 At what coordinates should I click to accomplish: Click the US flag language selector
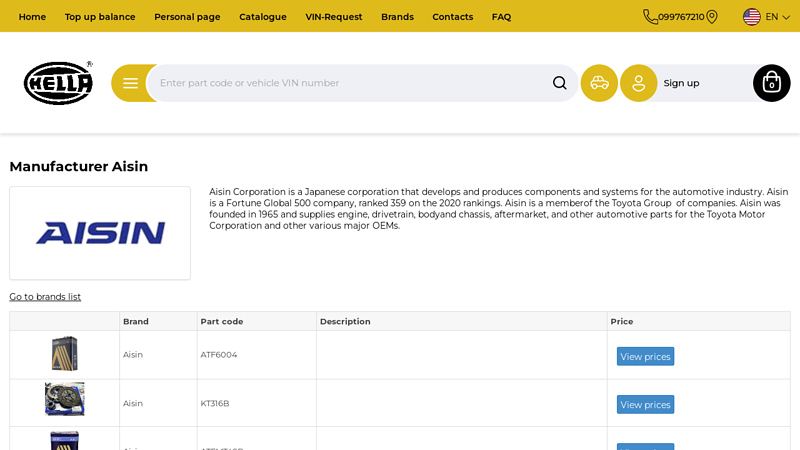752,17
